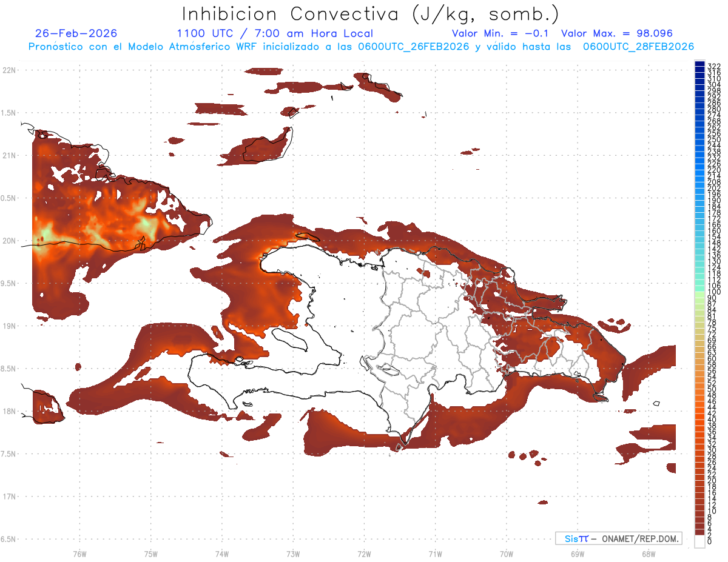This screenshot has height=562, width=728.
Task: Click the white 0–2 swatch in colorbar
Action: click(x=699, y=542)
